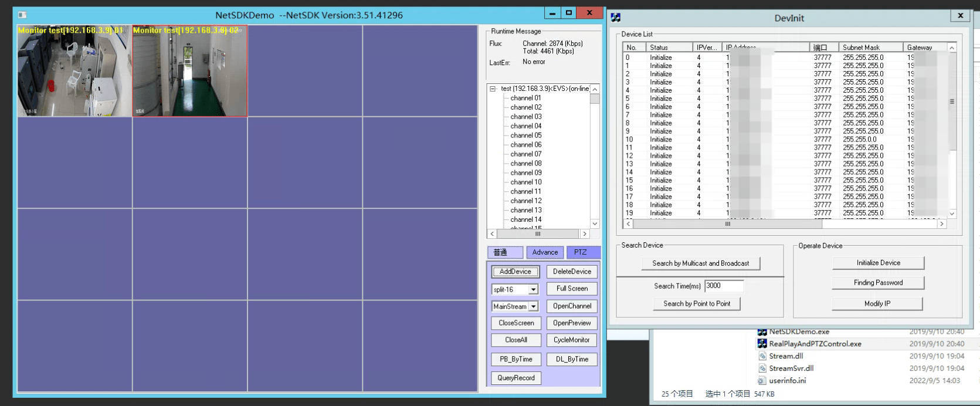Screen dimensions: 980x406
Task: Click the Full Screen button
Action: click(572, 289)
